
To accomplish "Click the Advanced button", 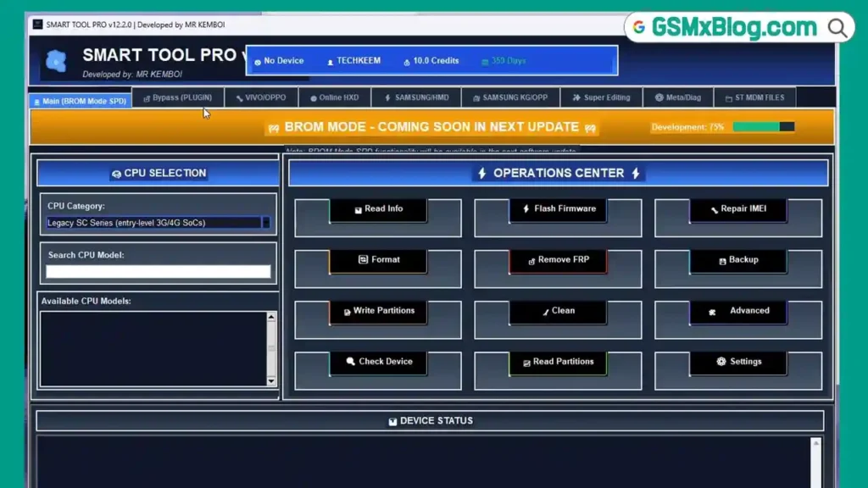I will tap(738, 312).
